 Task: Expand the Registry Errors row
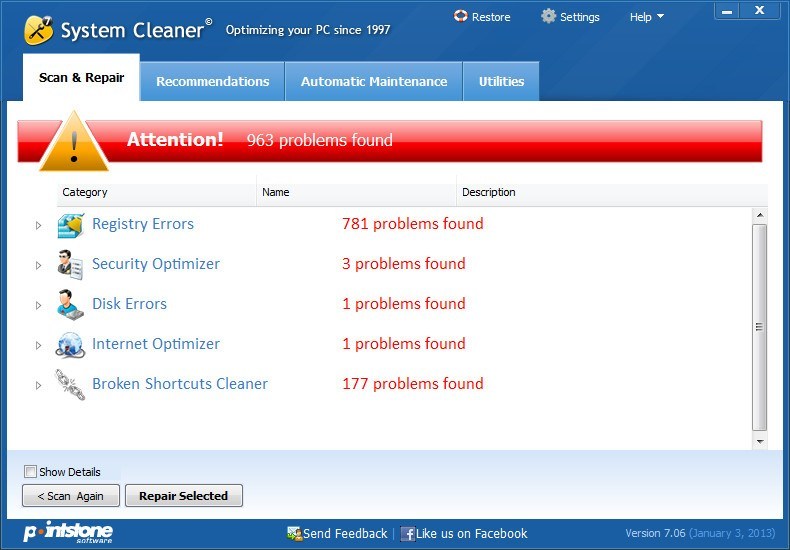(38, 225)
